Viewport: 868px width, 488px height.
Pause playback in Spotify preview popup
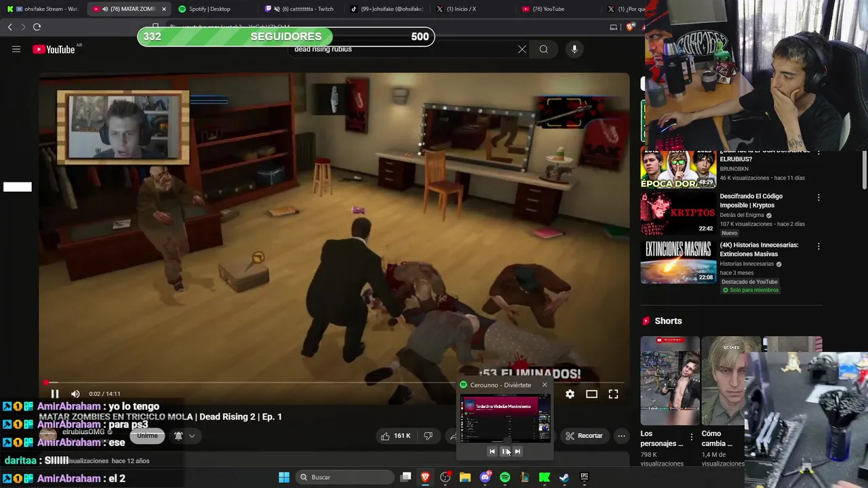tap(505, 451)
